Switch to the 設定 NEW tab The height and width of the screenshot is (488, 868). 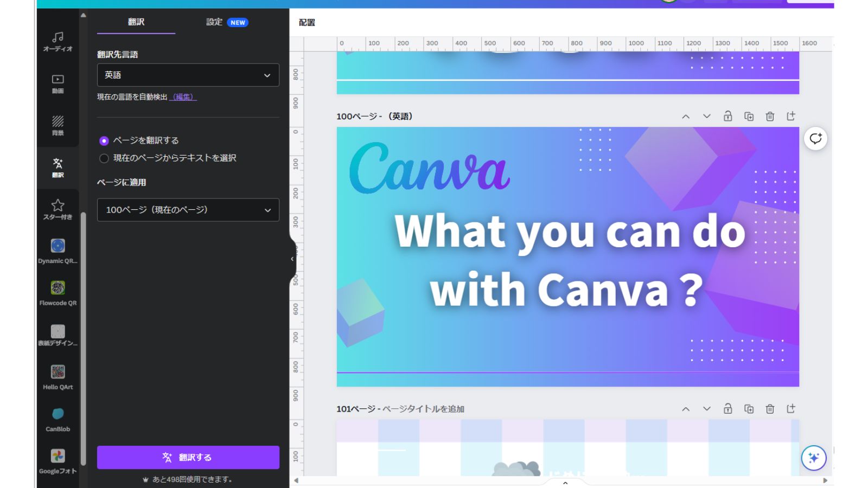pyautogui.click(x=227, y=22)
